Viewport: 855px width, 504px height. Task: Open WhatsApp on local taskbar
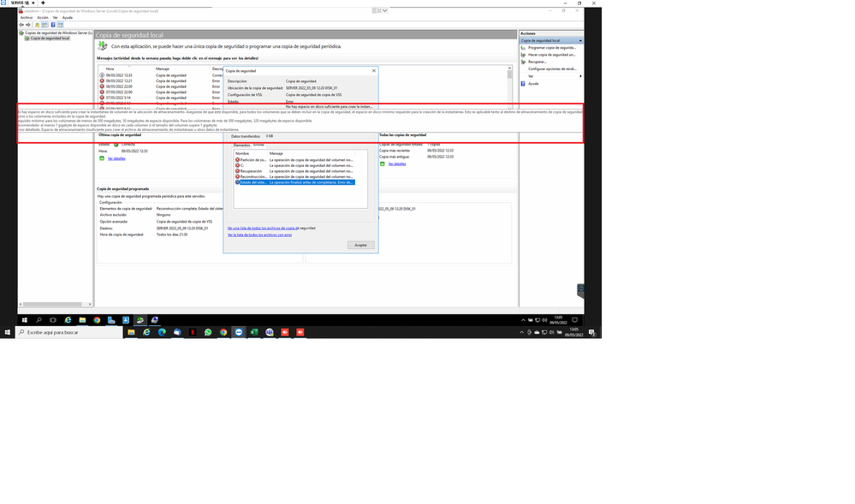[x=208, y=332]
